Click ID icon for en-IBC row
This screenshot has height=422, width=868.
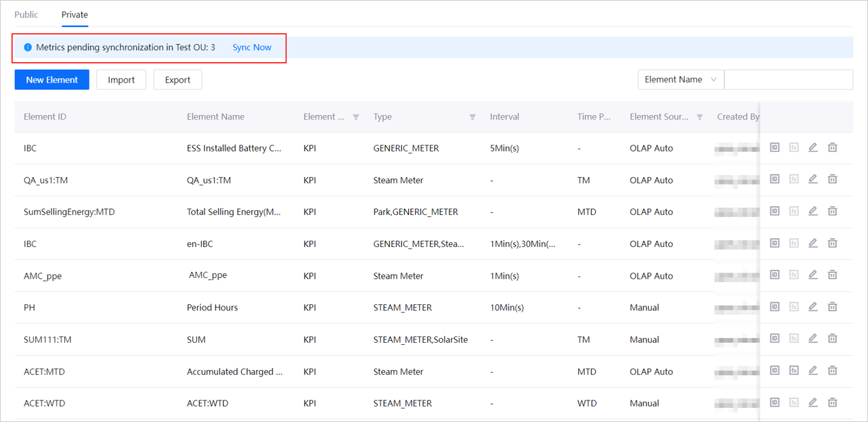pos(775,243)
